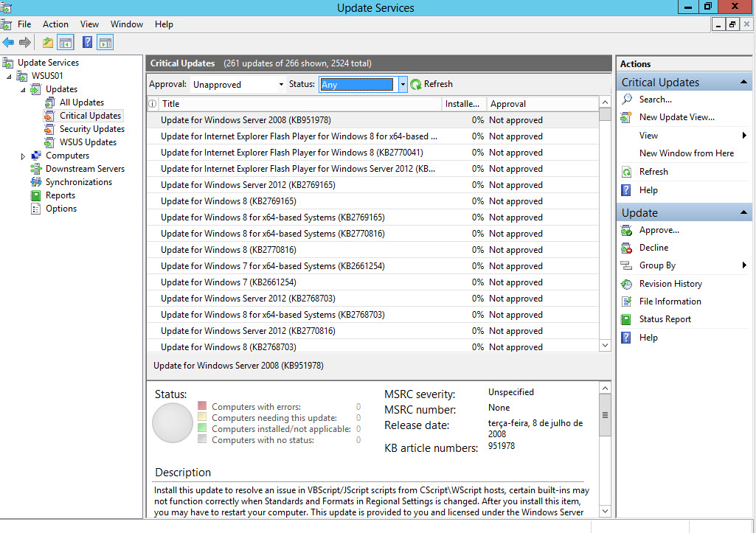Select Update for Windows Server 2012 (KB2768703) row

click(372, 299)
